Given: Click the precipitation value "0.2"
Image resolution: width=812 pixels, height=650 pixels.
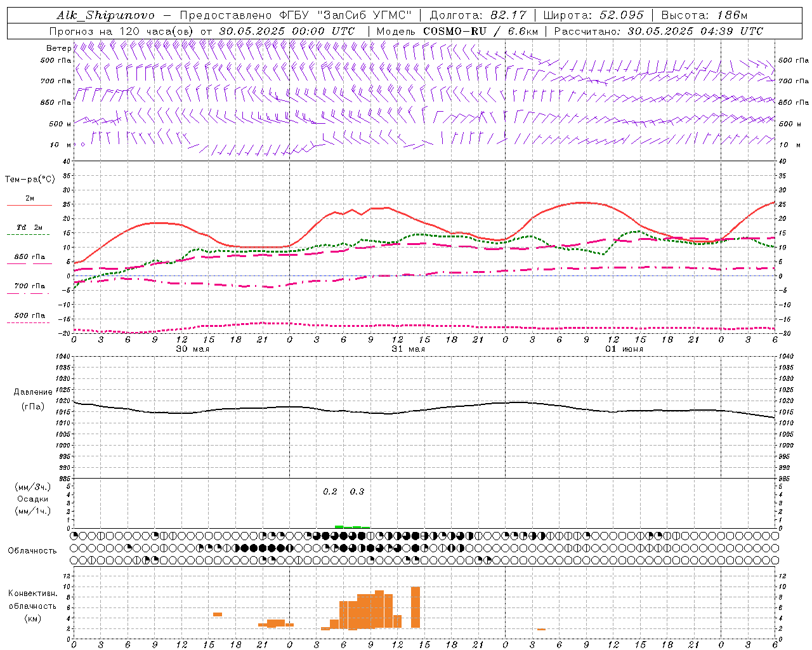Looking at the screenshot, I should [330, 492].
